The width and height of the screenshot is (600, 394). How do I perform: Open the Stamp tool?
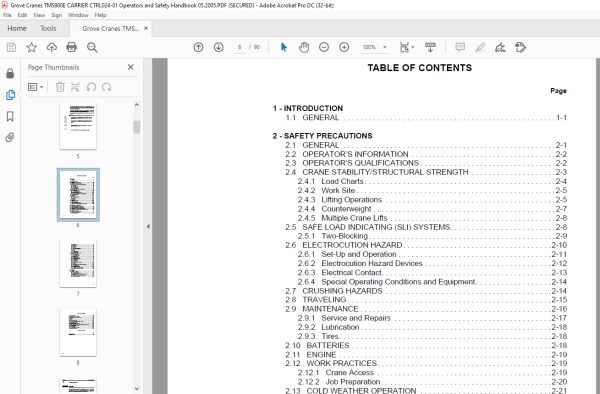coord(520,47)
